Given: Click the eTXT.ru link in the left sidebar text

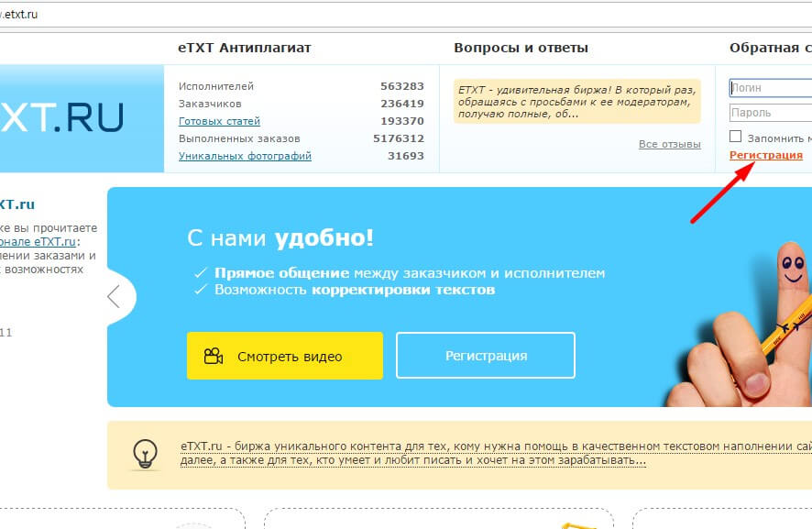Looking at the screenshot, I should point(38,242).
